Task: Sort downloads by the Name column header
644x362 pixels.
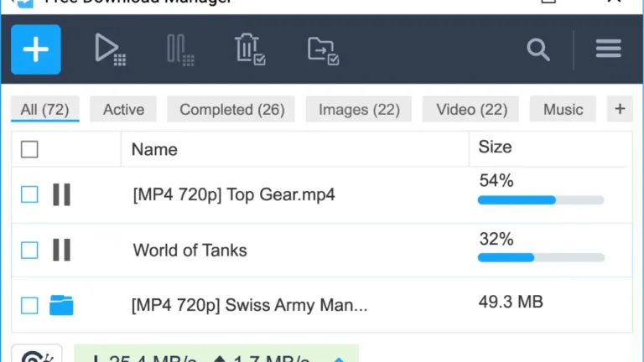Action: [x=154, y=149]
